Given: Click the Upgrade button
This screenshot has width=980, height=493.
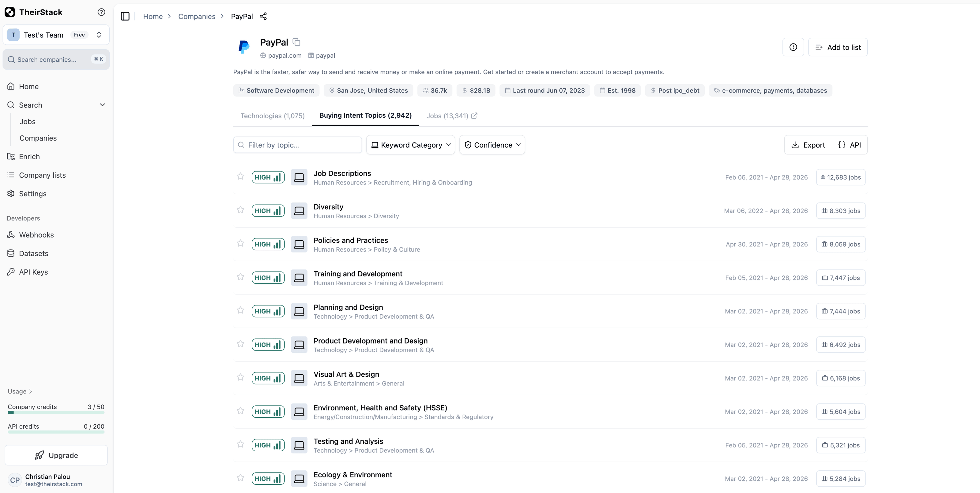Looking at the screenshot, I should 56,455.
